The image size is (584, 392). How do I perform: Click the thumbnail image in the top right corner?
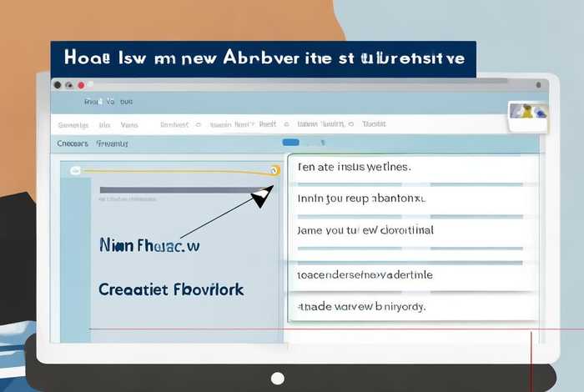[x=527, y=113]
